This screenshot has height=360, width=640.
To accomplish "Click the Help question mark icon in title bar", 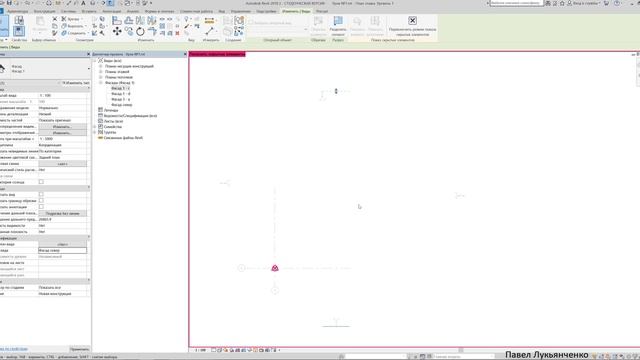I will pyautogui.click(x=617, y=3).
